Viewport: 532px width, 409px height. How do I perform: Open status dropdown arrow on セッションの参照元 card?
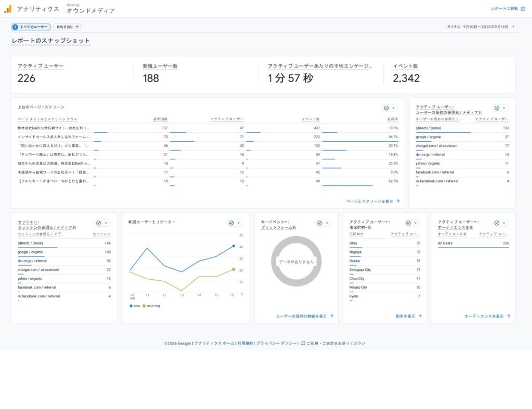point(106,223)
